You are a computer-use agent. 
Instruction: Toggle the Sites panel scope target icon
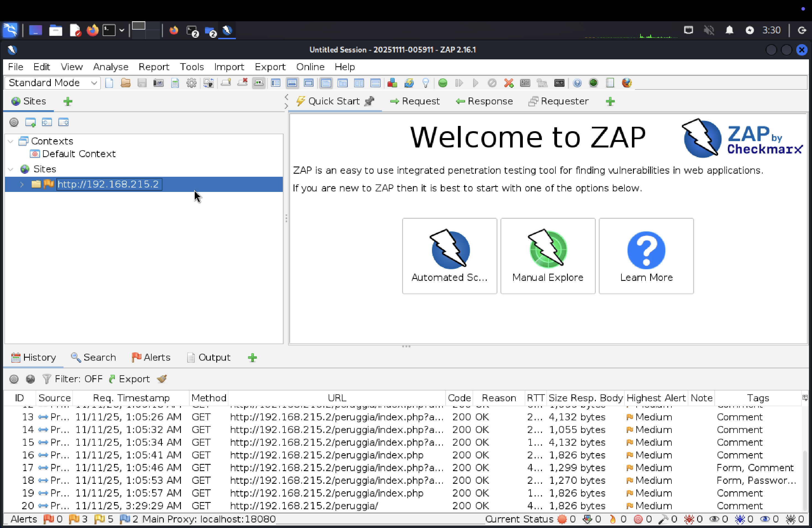14,122
